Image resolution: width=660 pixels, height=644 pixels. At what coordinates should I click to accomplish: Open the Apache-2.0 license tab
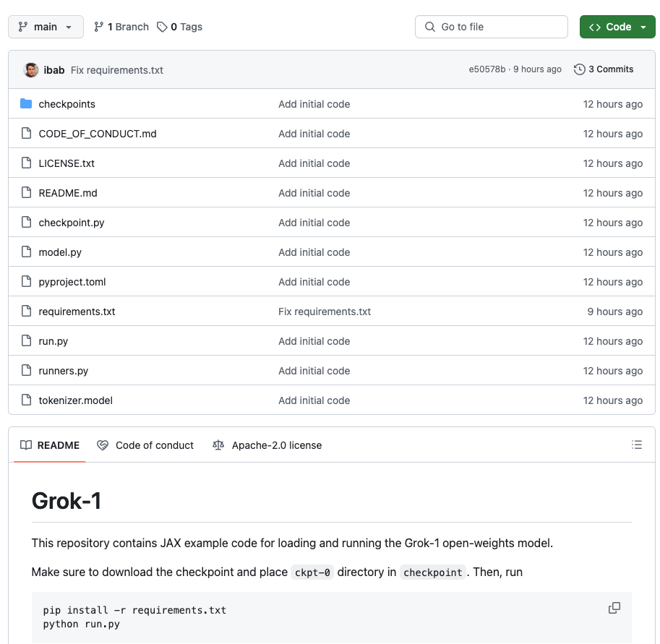(267, 445)
